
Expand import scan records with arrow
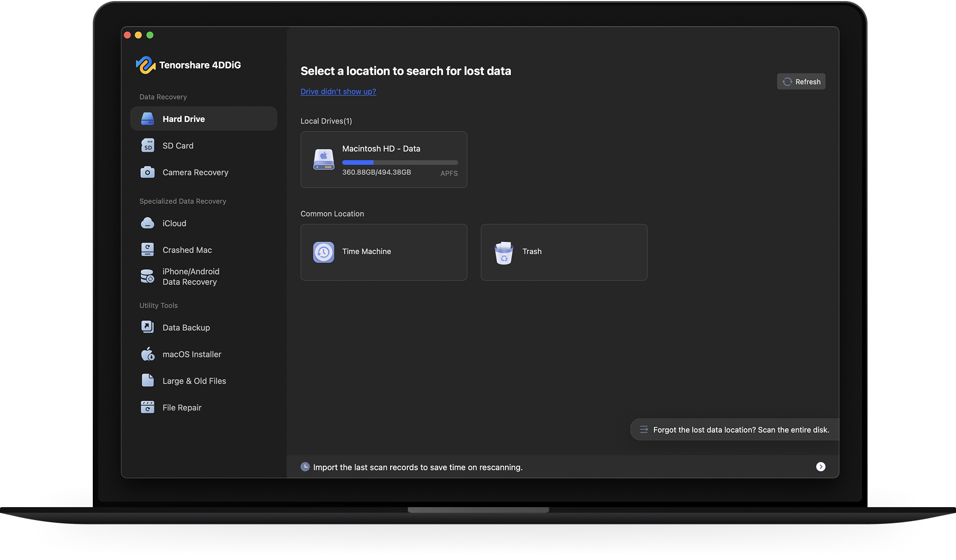(x=821, y=467)
